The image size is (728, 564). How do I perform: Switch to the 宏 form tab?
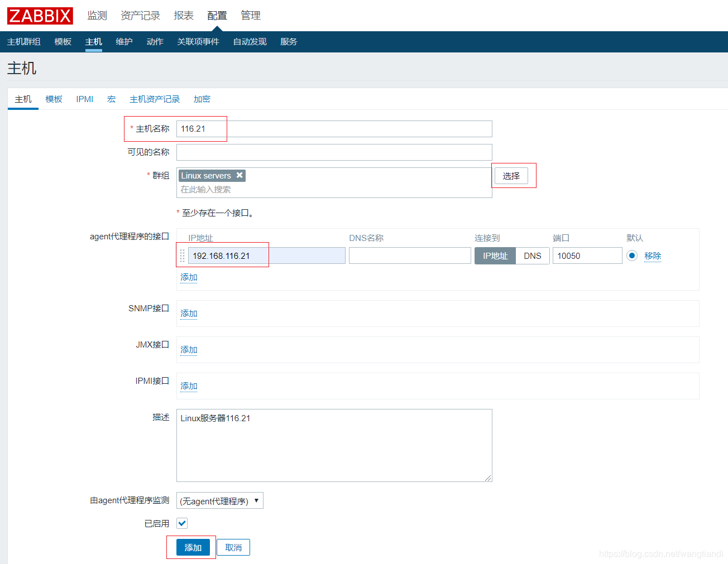[112, 99]
